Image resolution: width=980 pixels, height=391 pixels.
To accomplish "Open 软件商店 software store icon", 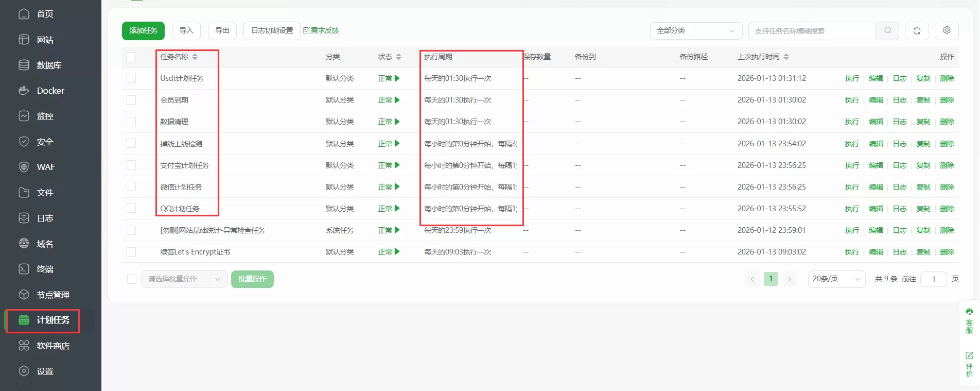I will (24, 346).
